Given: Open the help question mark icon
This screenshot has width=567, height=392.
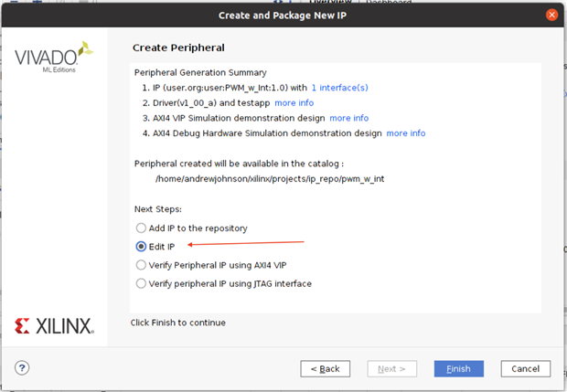Looking at the screenshot, I should (22, 368).
